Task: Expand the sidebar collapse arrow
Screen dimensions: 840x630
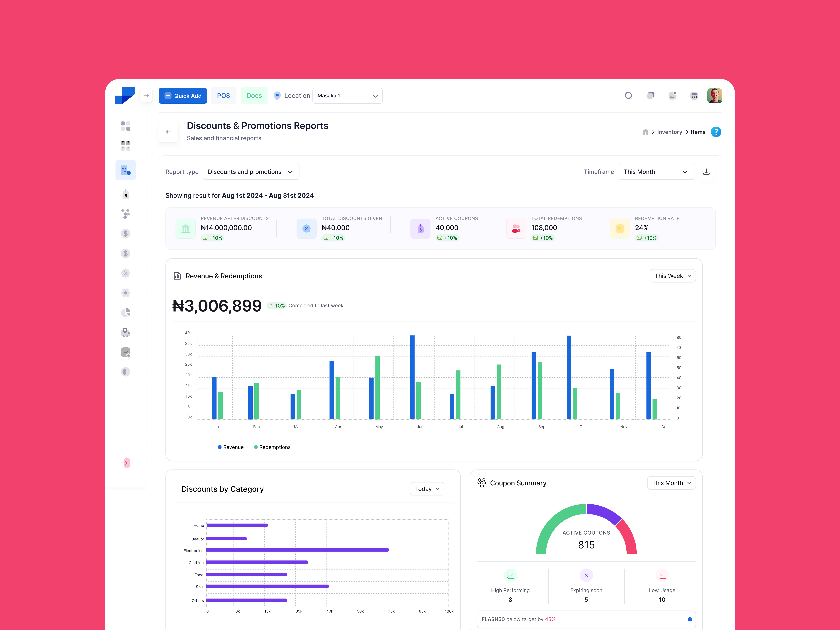Action: (x=146, y=95)
